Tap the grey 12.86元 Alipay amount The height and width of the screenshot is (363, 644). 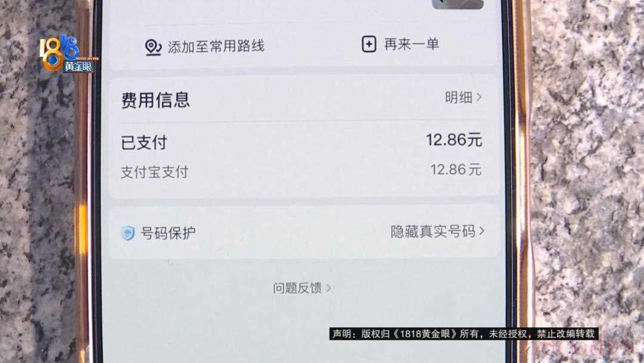click(456, 170)
